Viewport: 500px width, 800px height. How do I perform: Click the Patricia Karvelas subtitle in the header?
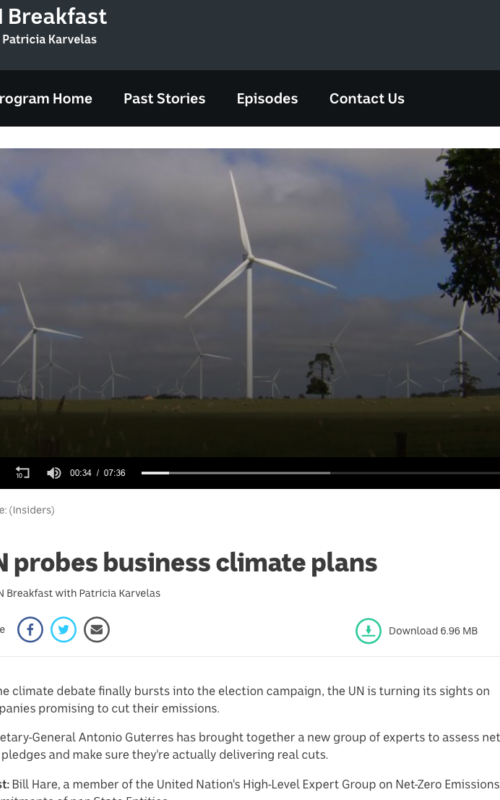[x=49, y=39]
